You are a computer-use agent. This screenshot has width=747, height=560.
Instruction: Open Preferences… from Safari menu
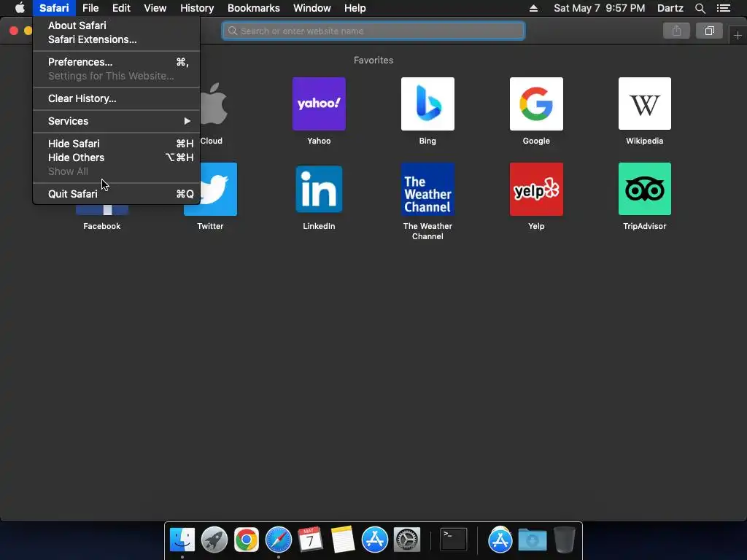pos(116,62)
